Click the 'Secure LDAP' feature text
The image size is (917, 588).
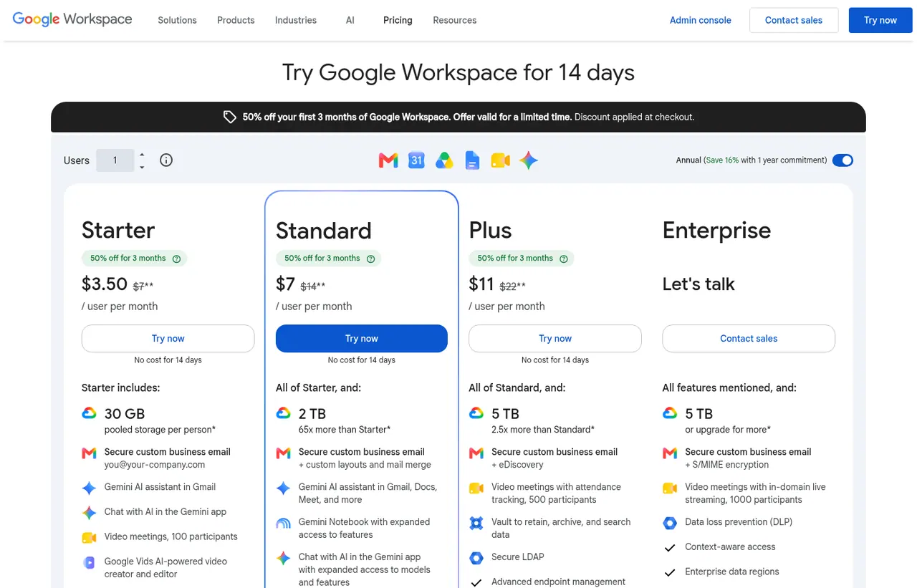pyautogui.click(x=518, y=557)
